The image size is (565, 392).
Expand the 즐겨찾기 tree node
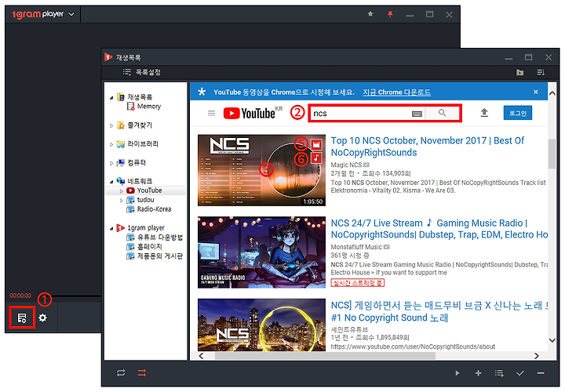(111, 125)
